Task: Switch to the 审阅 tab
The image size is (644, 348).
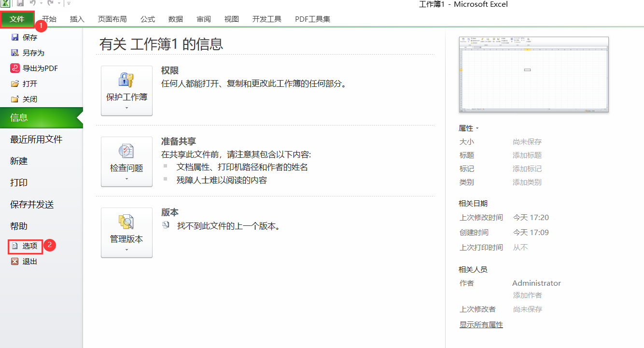Action: [x=204, y=19]
